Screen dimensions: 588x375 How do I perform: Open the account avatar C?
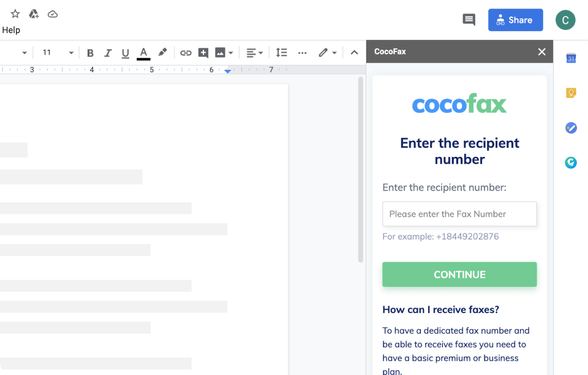click(565, 20)
